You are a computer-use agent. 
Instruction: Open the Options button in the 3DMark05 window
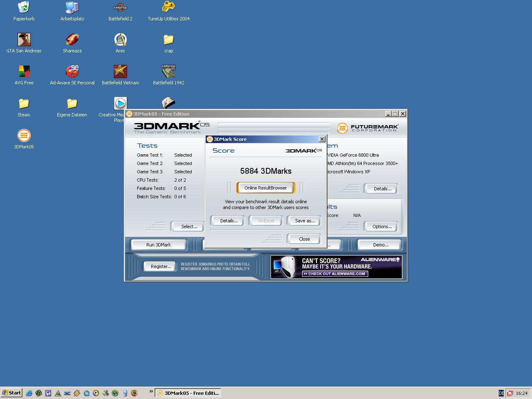click(x=382, y=227)
